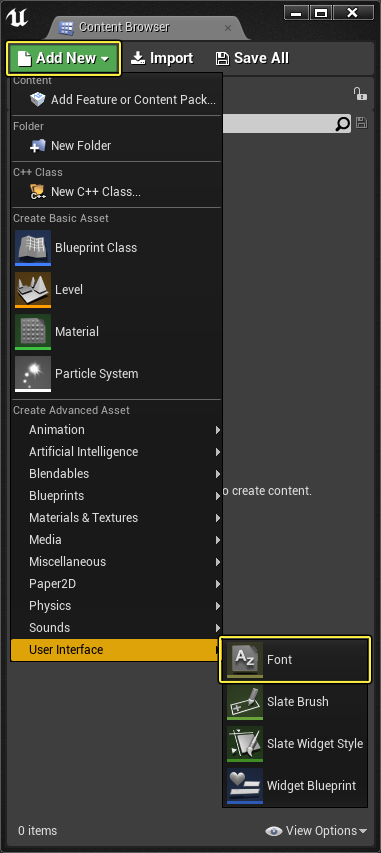Select New Folder menu entry
The image size is (381, 853).
tap(116, 146)
